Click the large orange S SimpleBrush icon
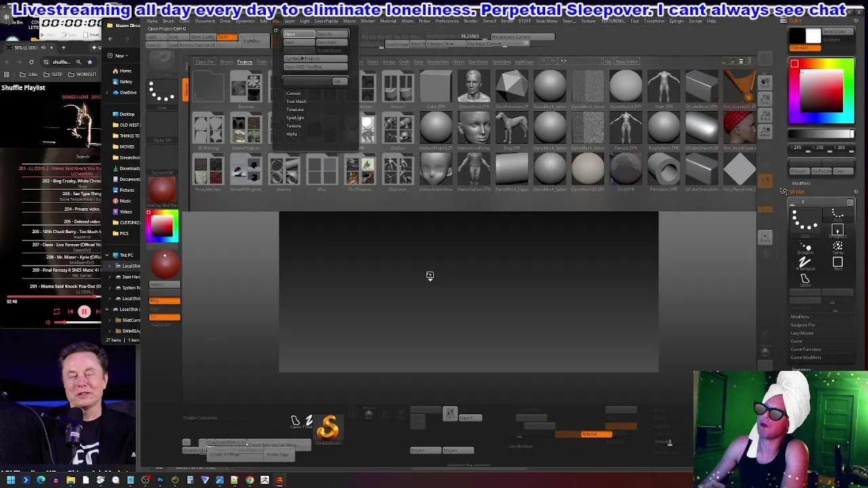This screenshot has width=868, height=488. click(x=328, y=428)
